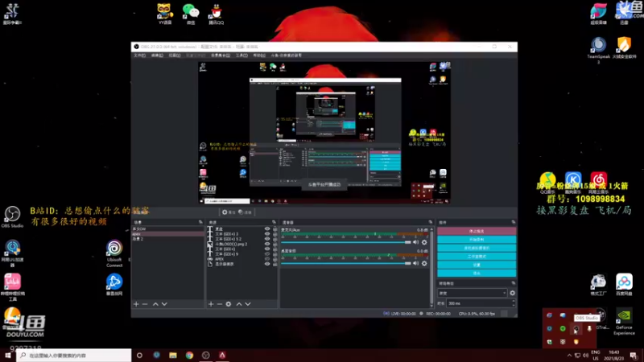
Task: Open the transition properties gear icon
Action: click(x=512, y=293)
